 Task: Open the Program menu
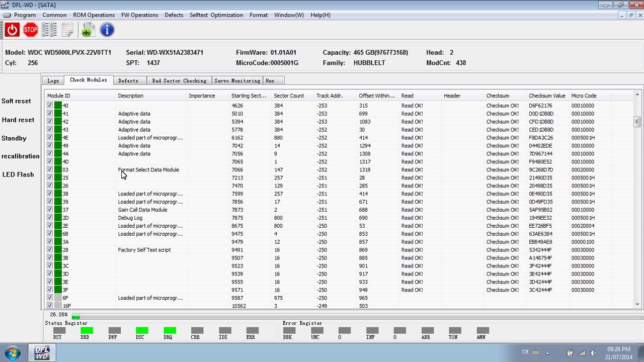click(25, 15)
